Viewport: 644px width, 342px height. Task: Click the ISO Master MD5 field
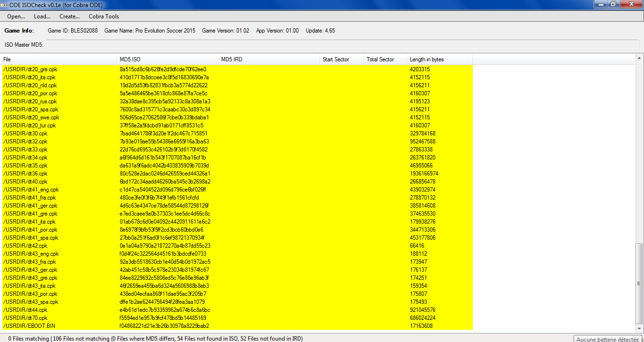[x=343, y=45]
